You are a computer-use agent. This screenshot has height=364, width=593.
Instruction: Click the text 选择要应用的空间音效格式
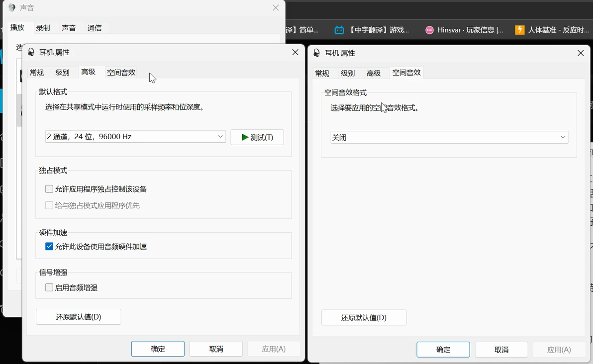click(375, 108)
